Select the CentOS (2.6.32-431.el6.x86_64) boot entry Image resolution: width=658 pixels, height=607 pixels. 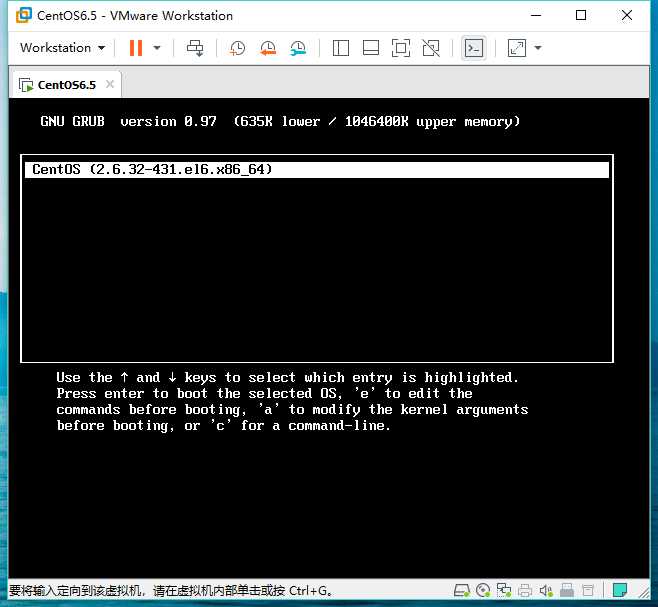317,170
